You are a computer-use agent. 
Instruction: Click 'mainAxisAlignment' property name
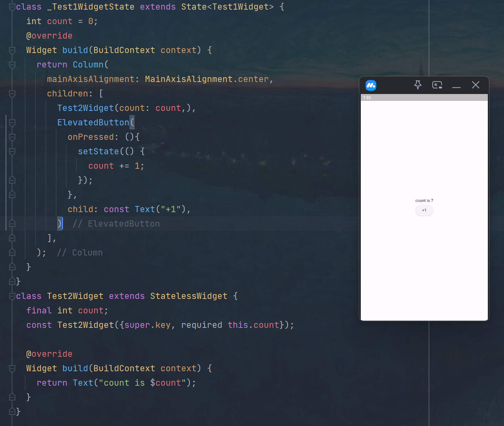[91, 79]
